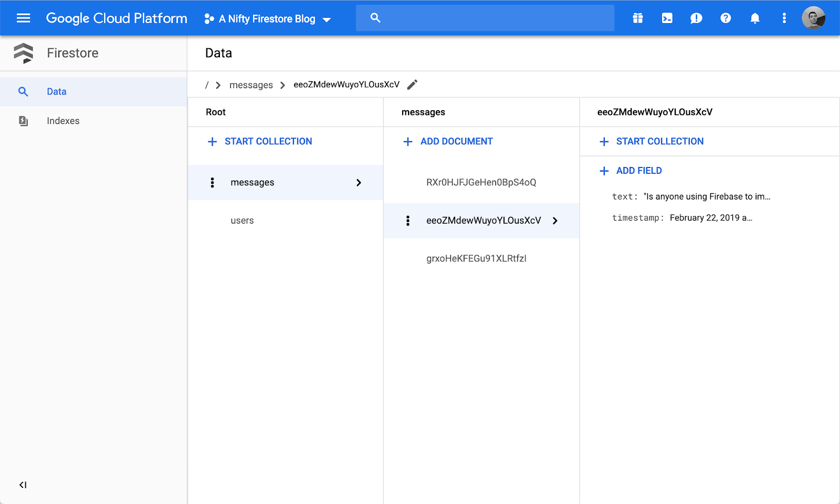Click the document ID in the breadcrumb path
The width and height of the screenshot is (840, 504).
coord(346,85)
